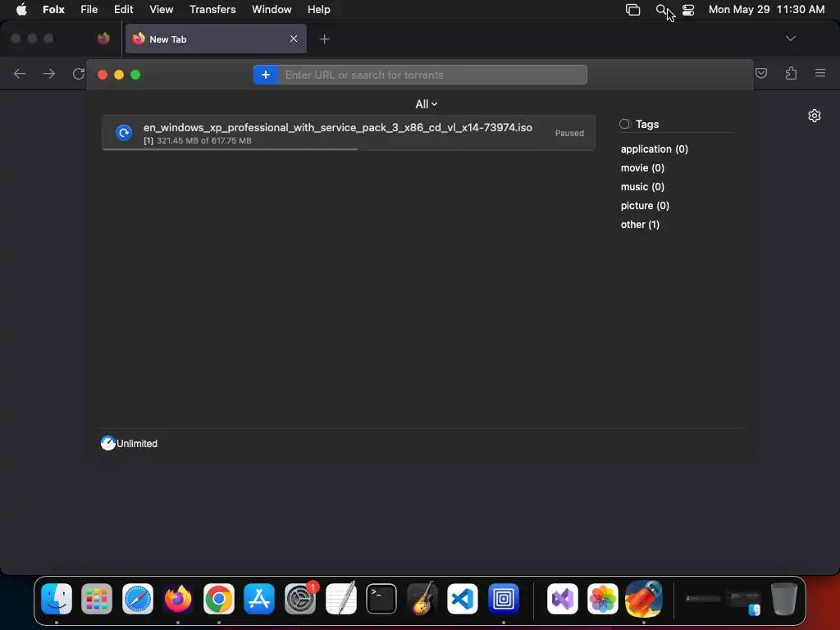840x630 pixels.
Task: Reload page in Firefox window
Action: click(79, 73)
